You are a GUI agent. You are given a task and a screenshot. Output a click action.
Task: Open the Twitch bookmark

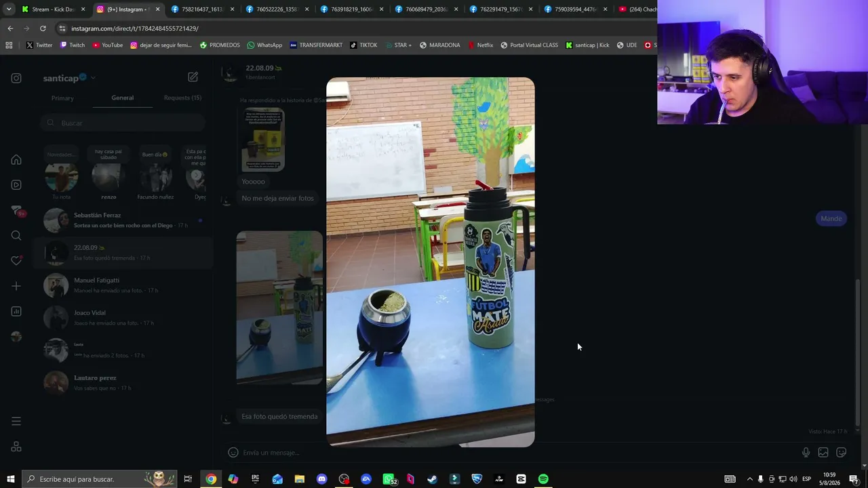[x=73, y=45]
